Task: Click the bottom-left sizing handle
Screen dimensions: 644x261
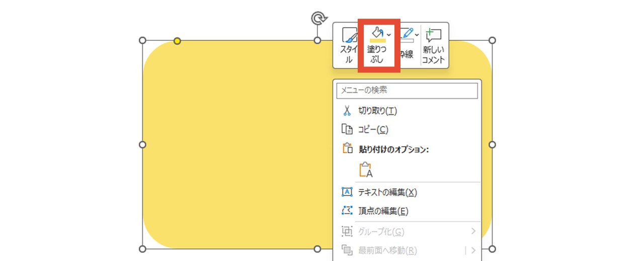Action: (142, 249)
